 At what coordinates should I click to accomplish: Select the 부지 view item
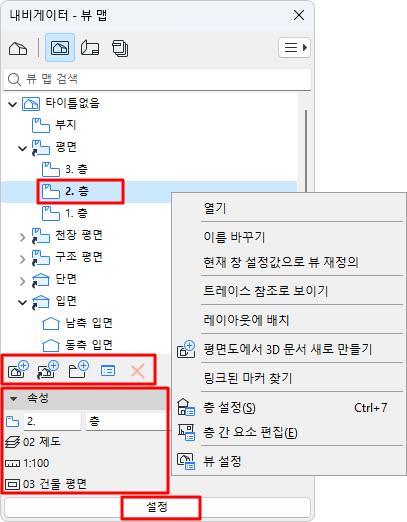pos(54,125)
